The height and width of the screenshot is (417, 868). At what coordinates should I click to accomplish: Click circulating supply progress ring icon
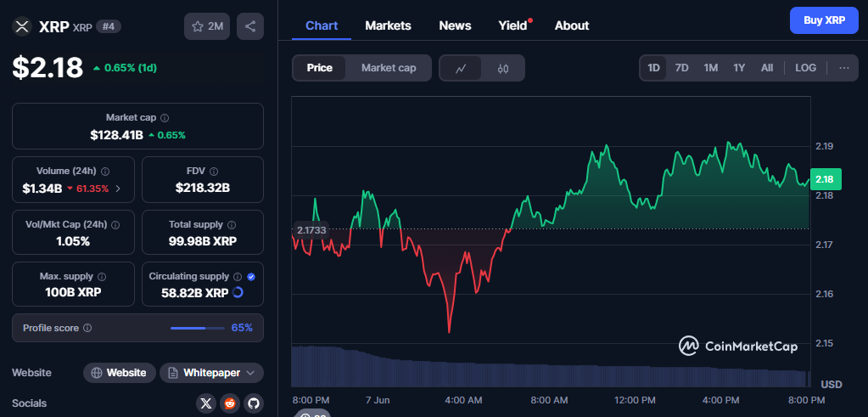pyautogui.click(x=238, y=292)
